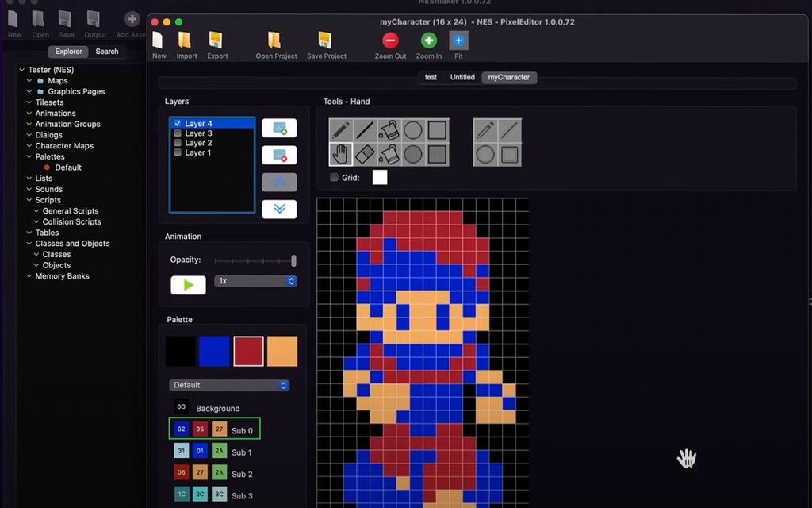Click Zoom In in the toolbar
The height and width of the screenshot is (508, 812).
429,40
